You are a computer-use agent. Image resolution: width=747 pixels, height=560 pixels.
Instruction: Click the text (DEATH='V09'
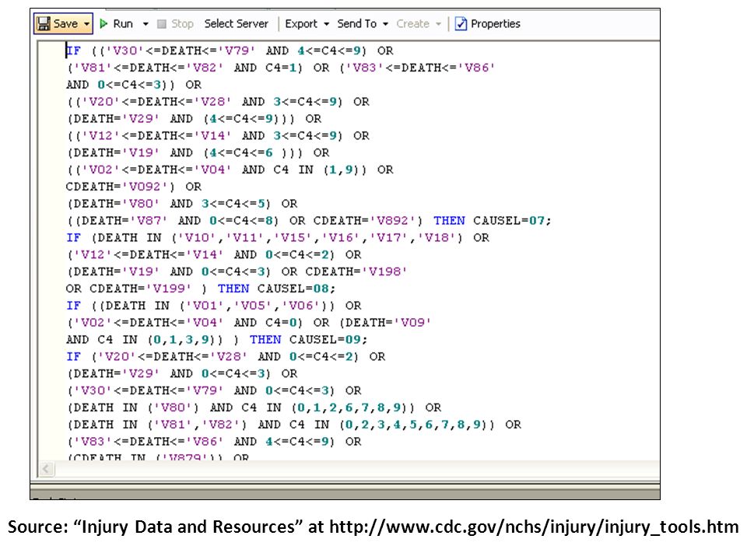click(x=385, y=322)
